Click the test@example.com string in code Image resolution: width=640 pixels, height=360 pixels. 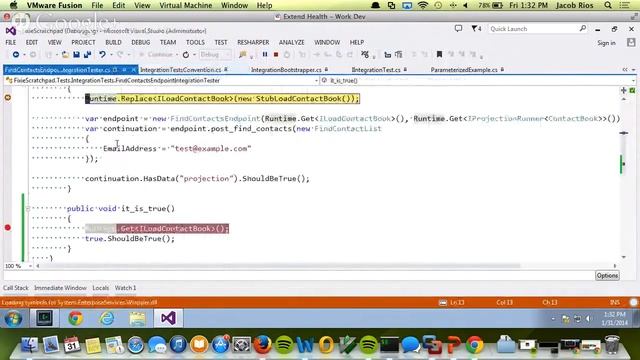pos(211,149)
